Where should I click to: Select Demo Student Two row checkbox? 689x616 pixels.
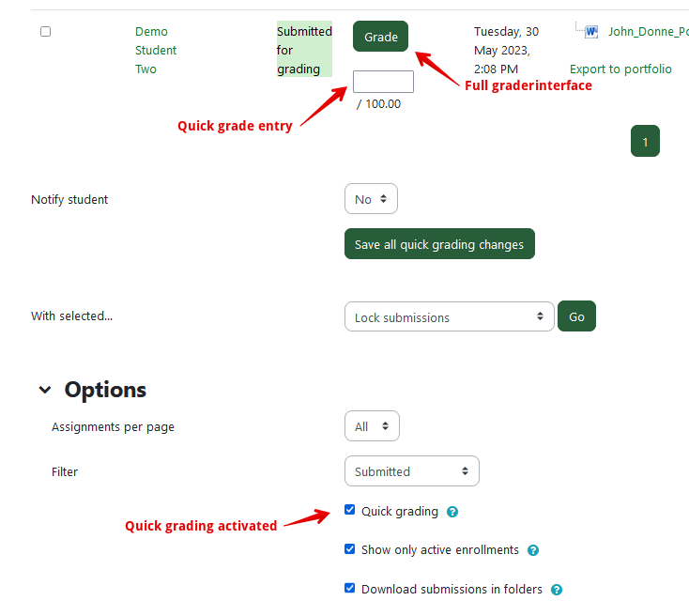tap(45, 32)
